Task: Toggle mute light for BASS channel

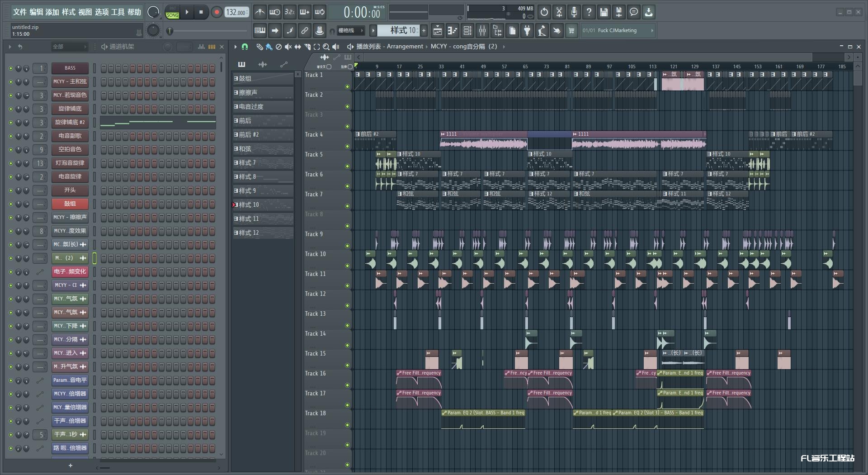Action: (11, 68)
